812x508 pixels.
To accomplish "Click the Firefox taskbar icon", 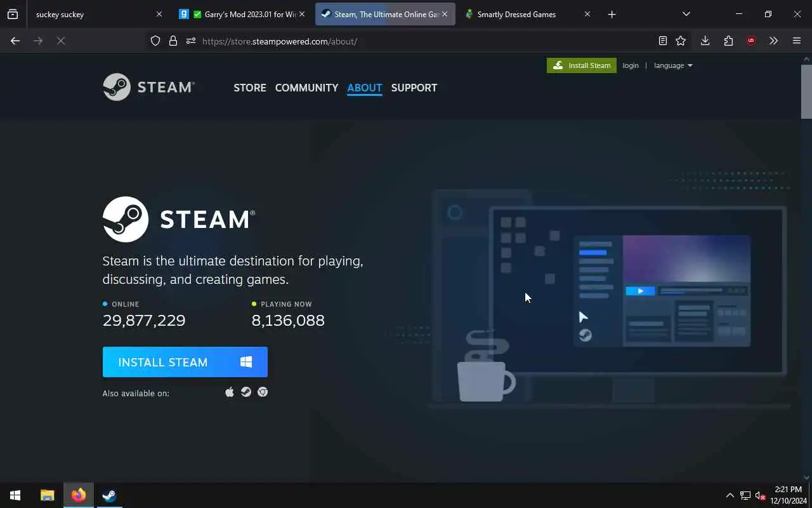I will point(79,495).
